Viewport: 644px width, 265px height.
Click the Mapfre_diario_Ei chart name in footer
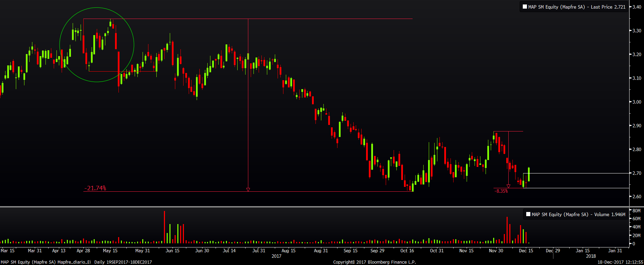(x=74, y=262)
